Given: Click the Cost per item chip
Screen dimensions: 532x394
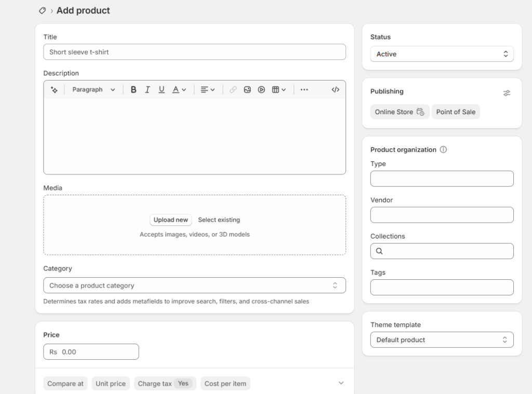Looking at the screenshot, I should (225, 384).
